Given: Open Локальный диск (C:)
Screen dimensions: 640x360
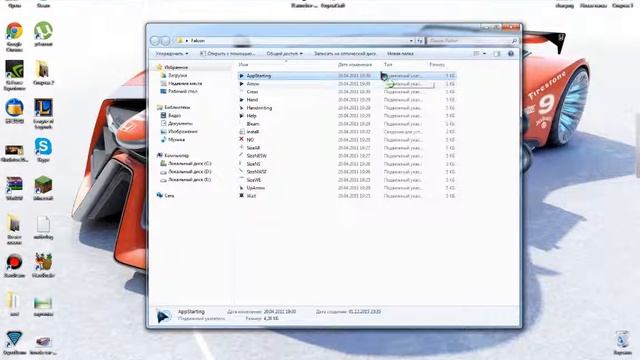Looking at the screenshot, I should tap(189, 164).
